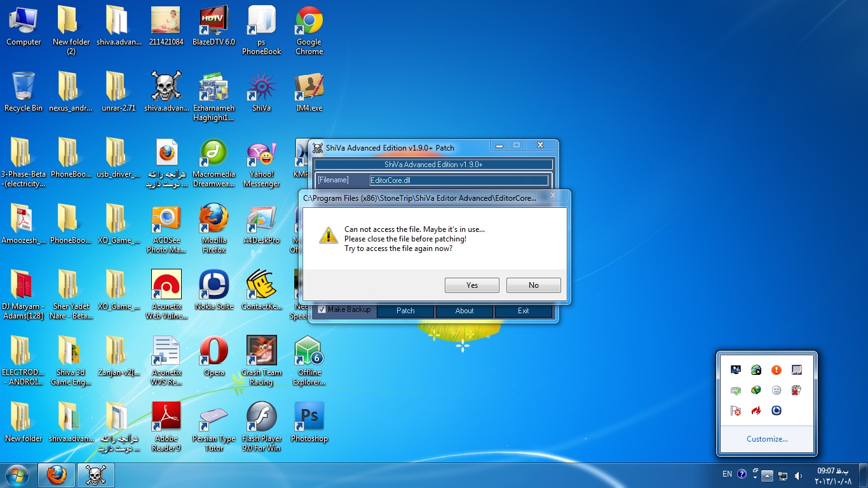This screenshot has width=868, height=488.
Task: Select the 211421084 image thumbnail
Action: tap(166, 25)
